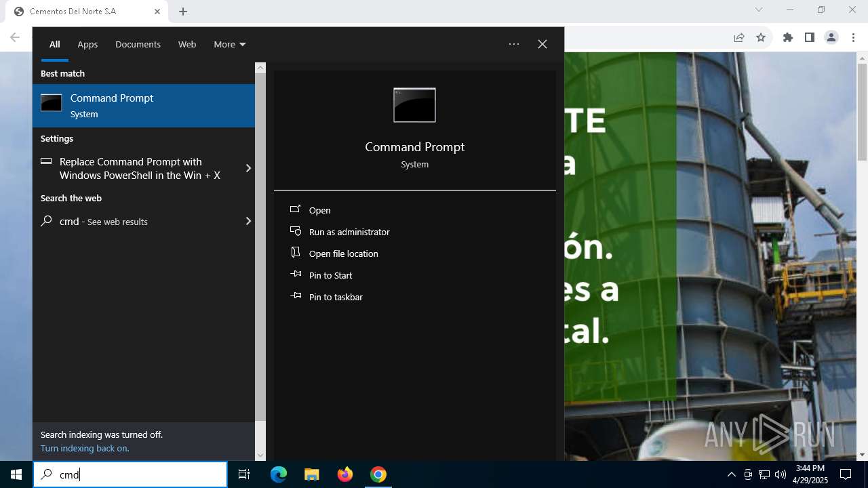This screenshot has width=868, height=488.
Task: Toggle Chrome side panel icon
Action: click(810, 37)
